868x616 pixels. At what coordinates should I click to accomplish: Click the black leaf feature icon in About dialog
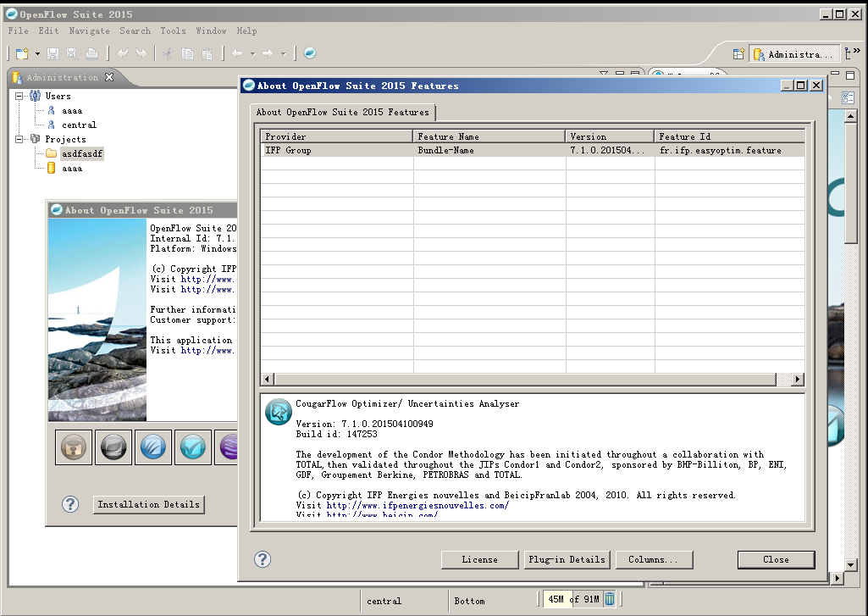click(x=113, y=447)
